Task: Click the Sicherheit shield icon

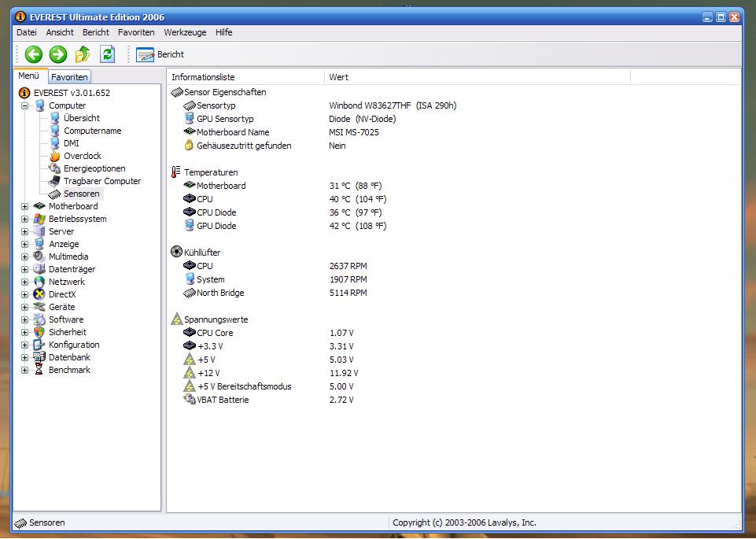Action: [x=39, y=332]
